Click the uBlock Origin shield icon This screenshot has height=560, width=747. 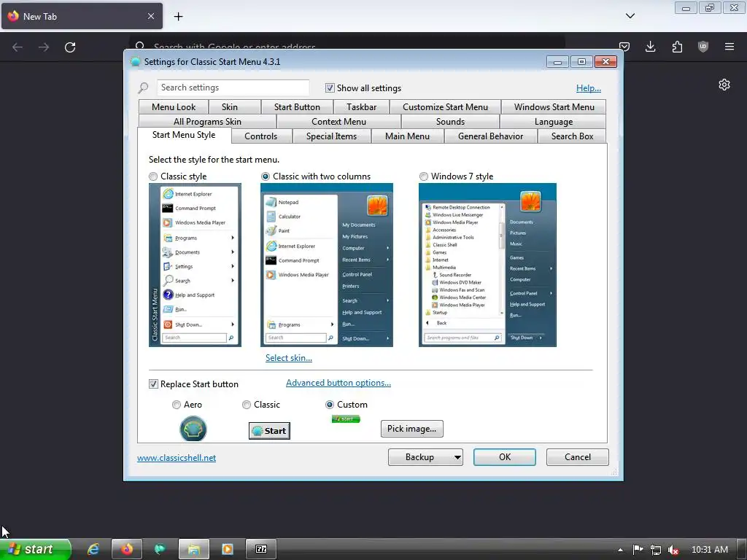703,47
